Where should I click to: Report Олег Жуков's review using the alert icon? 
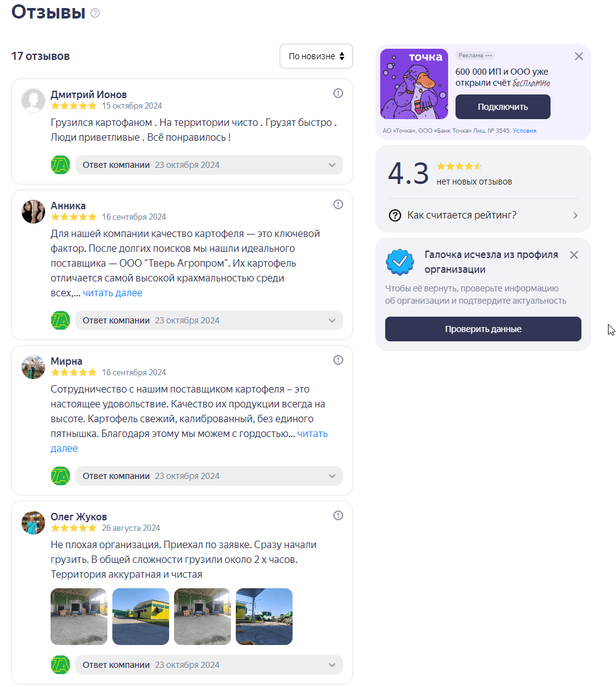pos(338,515)
